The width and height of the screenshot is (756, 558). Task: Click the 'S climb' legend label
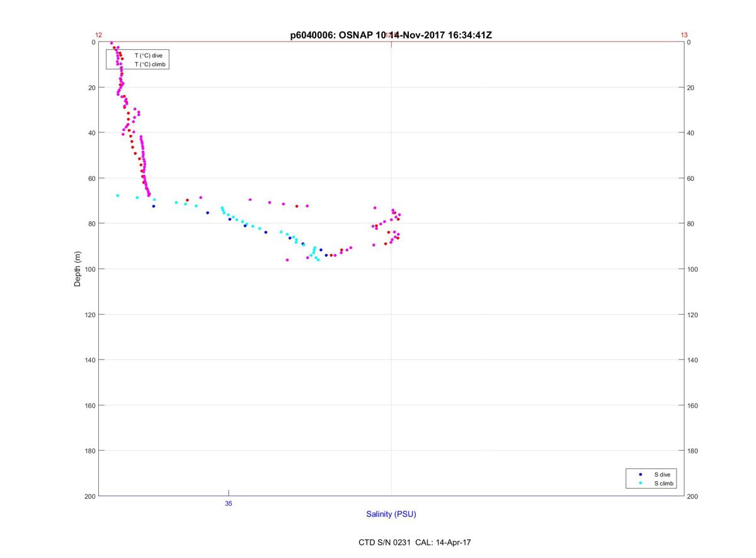[664, 484]
